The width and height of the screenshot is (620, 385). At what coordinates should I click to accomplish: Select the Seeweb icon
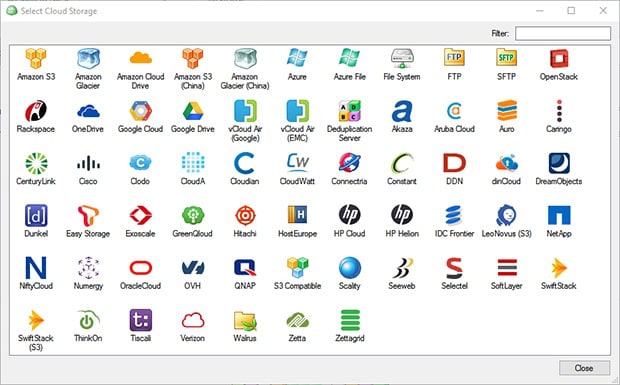coord(402,268)
